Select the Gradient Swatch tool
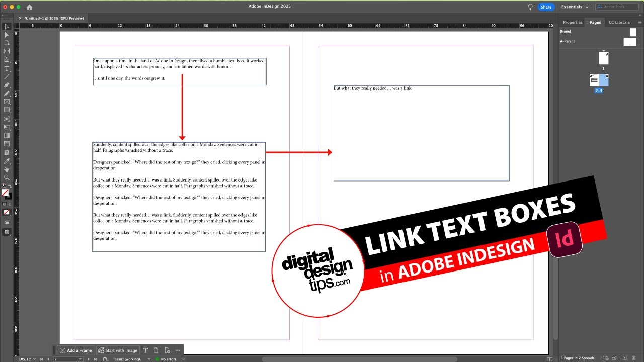 pyautogui.click(x=7, y=135)
